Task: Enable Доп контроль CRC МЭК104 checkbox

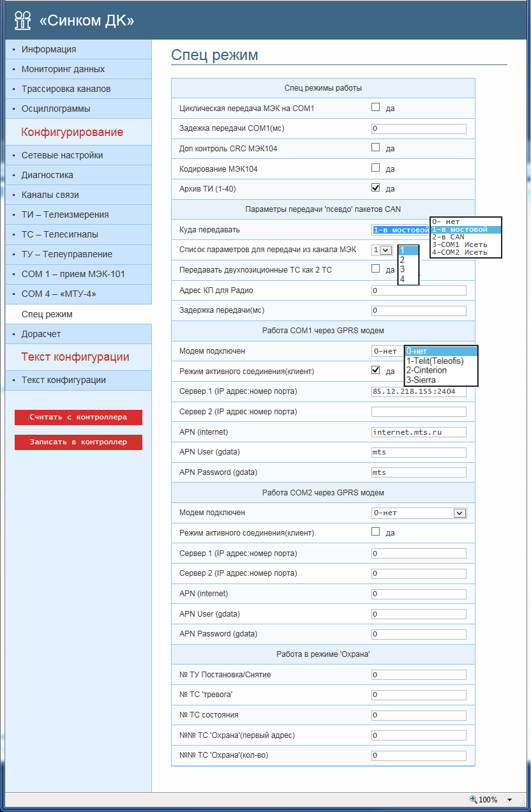Action: (x=376, y=148)
